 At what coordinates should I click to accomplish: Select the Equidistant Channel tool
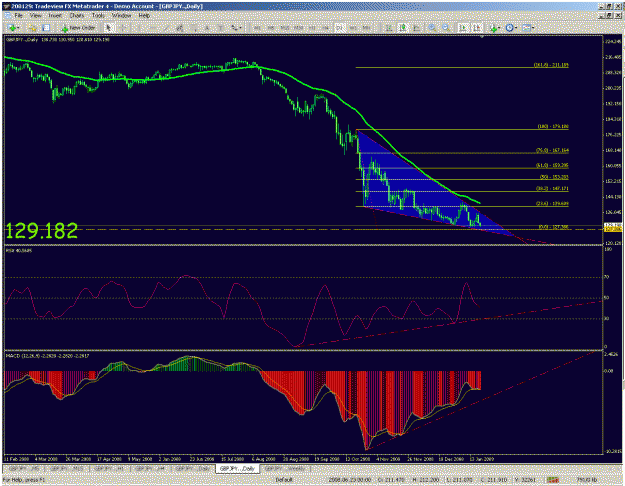pyautogui.click(x=180, y=28)
